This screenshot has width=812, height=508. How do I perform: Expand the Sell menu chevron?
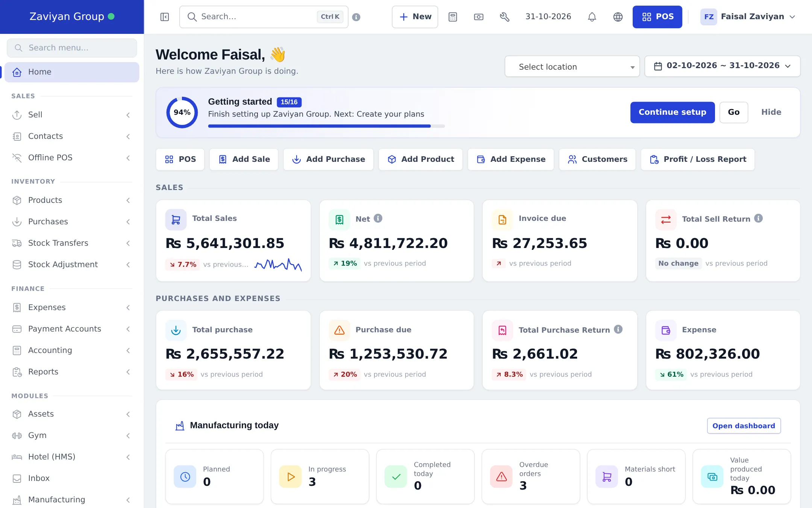point(128,115)
